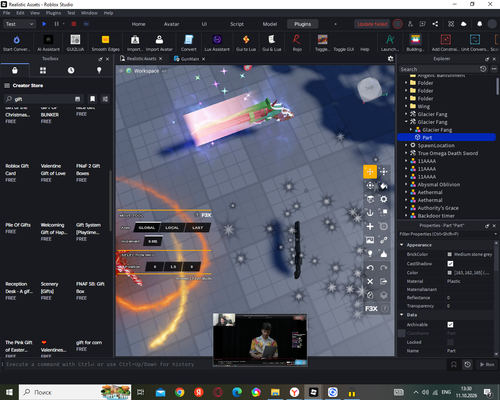Open the Plugins menu in menu bar

point(53,13)
